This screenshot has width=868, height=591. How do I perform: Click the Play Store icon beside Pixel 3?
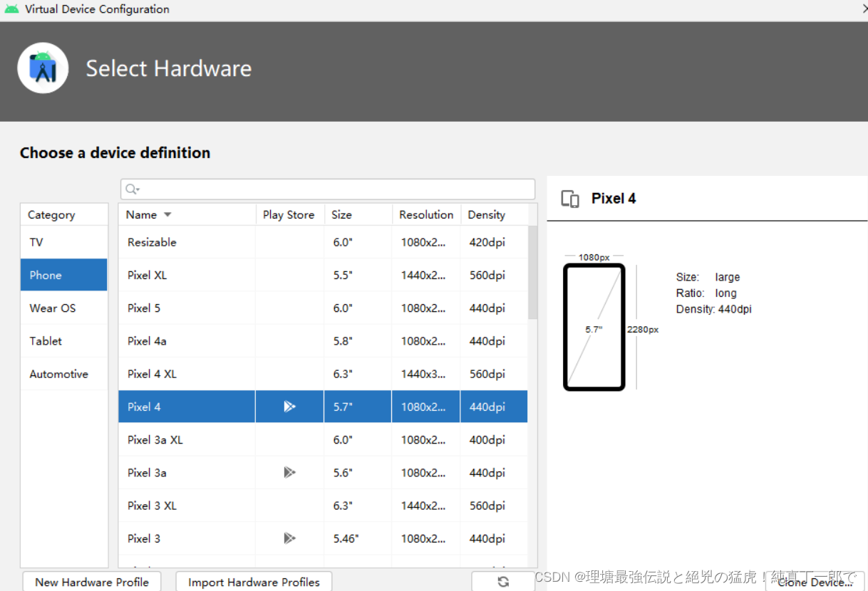tap(289, 538)
